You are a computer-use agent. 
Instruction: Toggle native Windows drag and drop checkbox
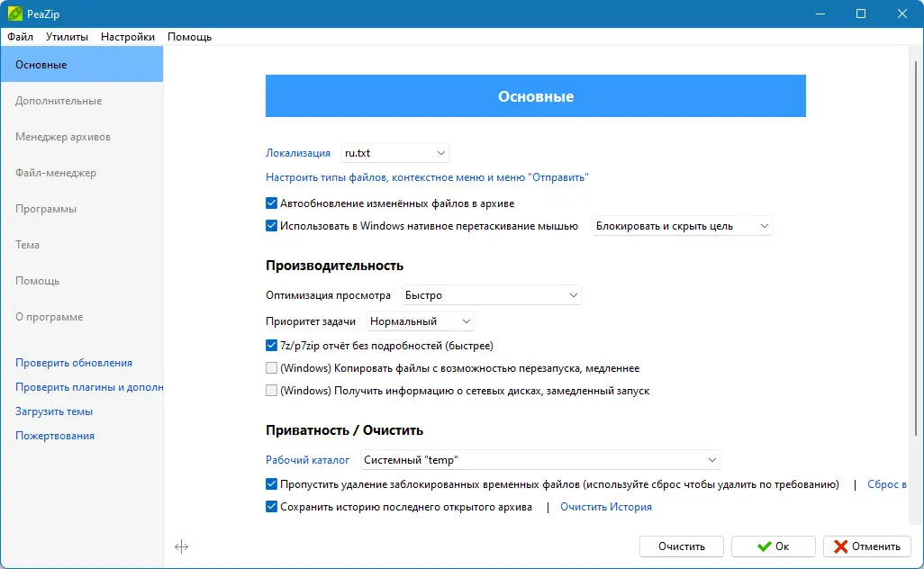271,226
